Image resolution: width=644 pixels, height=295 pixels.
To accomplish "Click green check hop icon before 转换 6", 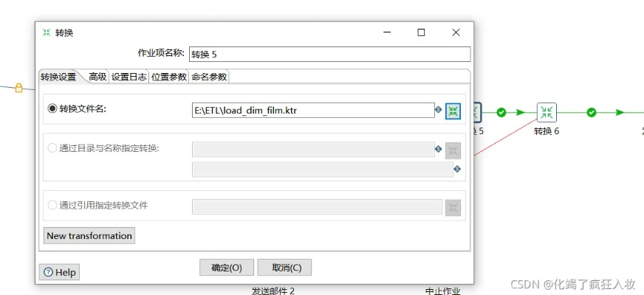I will 501,112.
